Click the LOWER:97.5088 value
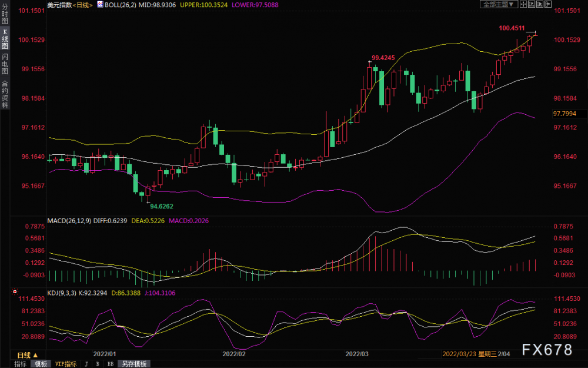 click(x=255, y=5)
